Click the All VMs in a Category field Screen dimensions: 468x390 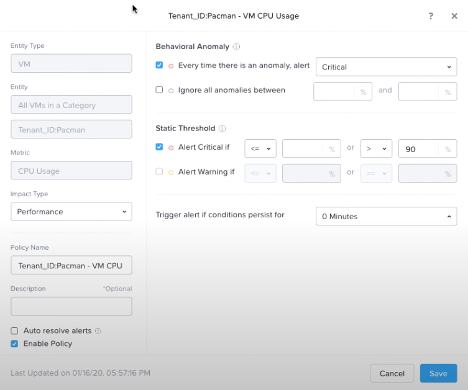point(71,105)
